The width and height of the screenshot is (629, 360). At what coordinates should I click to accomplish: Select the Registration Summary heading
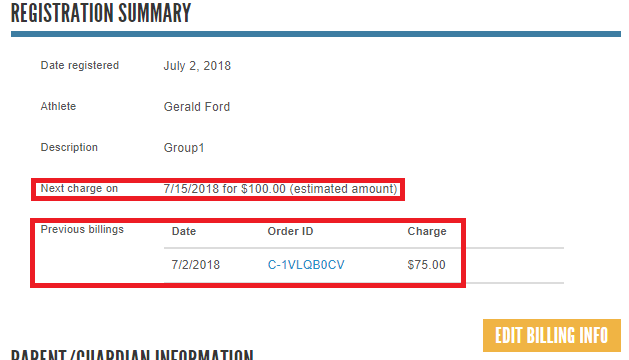(x=101, y=13)
